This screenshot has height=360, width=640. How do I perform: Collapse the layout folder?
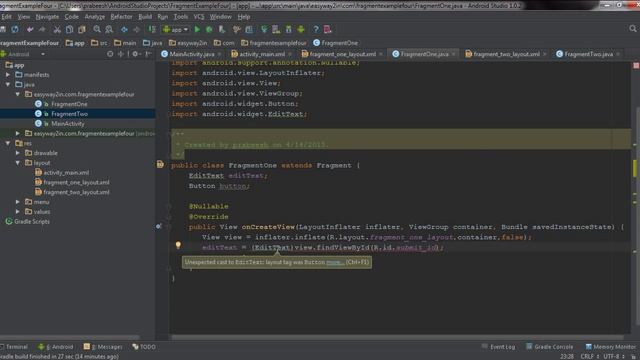pos(18,163)
